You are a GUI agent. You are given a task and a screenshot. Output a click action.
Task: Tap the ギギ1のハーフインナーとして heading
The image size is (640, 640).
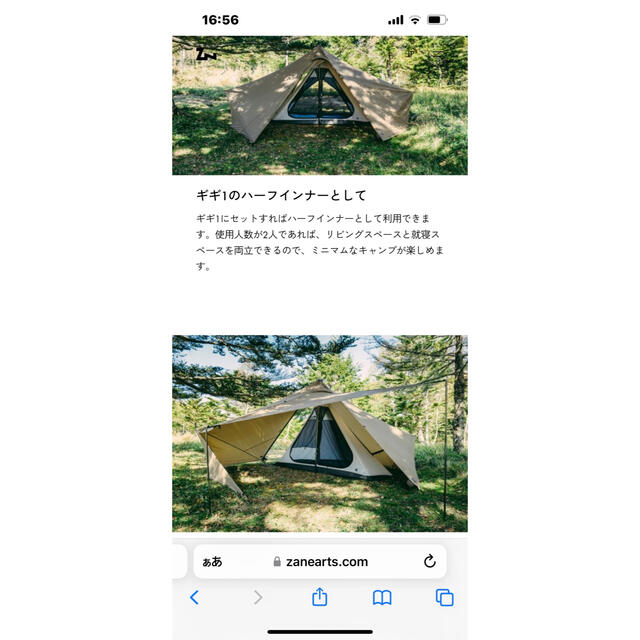[x=281, y=195]
